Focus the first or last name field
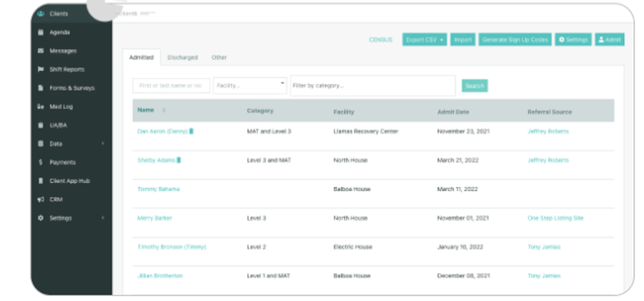The height and width of the screenshot is (301, 644). tap(171, 86)
